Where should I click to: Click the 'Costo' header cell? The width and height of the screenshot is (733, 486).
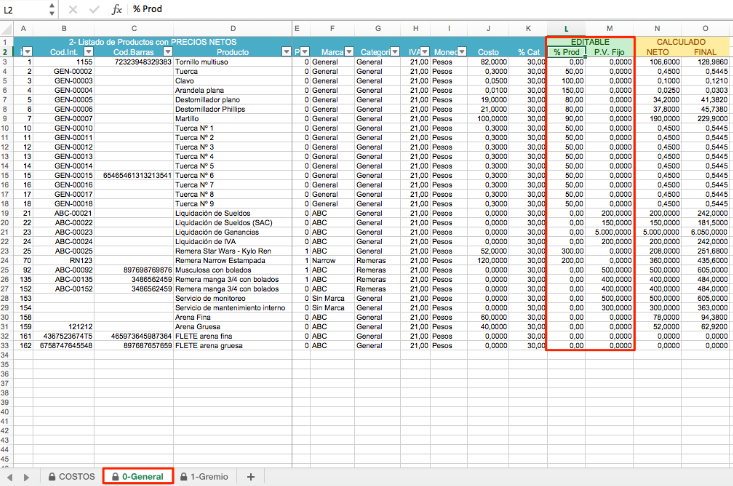click(488, 52)
